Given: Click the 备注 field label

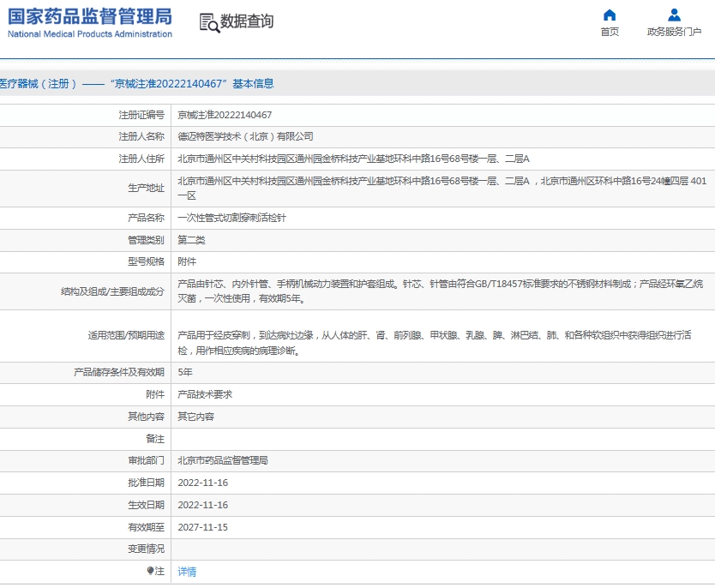Looking at the screenshot, I should [x=155, y=439].
